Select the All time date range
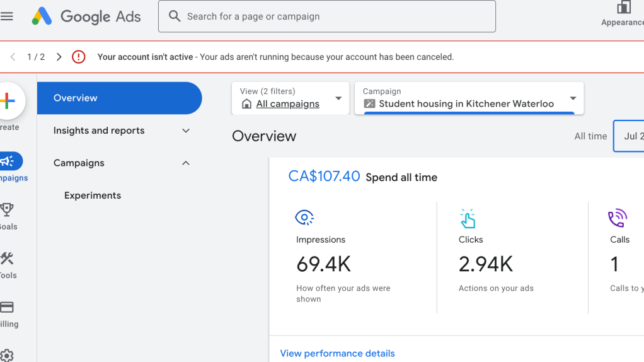The height and width of the screenshot is (362, 644). tap(590, 136)
